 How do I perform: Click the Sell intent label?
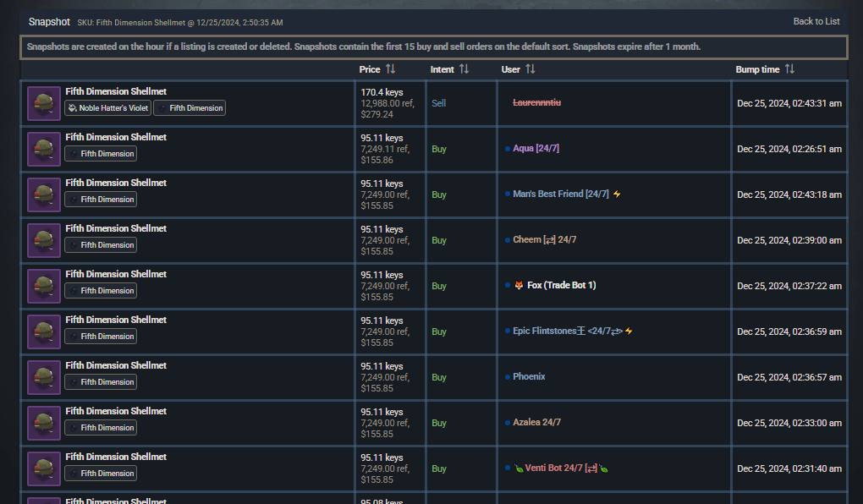coord(438,103)
